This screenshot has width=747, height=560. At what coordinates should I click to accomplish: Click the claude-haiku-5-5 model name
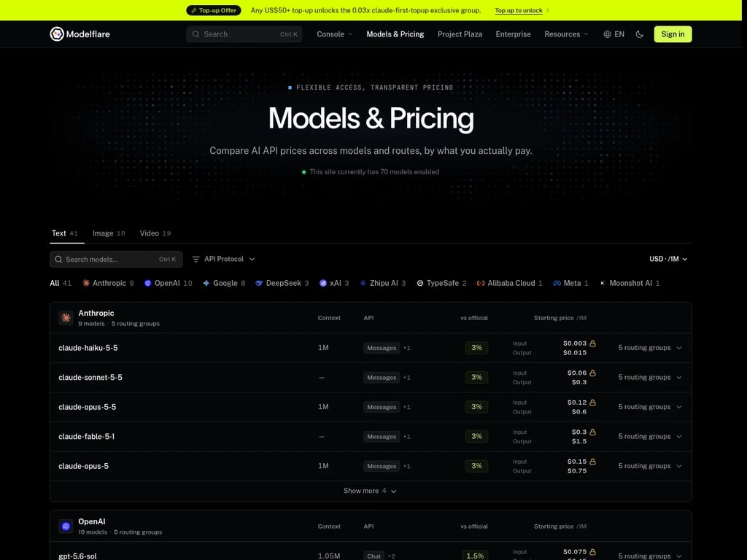point(88,348)
